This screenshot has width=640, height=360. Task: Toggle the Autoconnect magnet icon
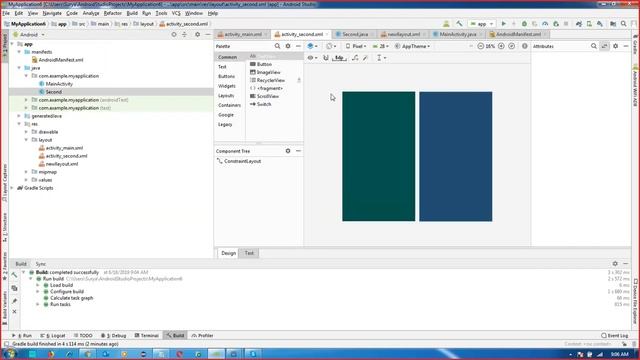326,58
